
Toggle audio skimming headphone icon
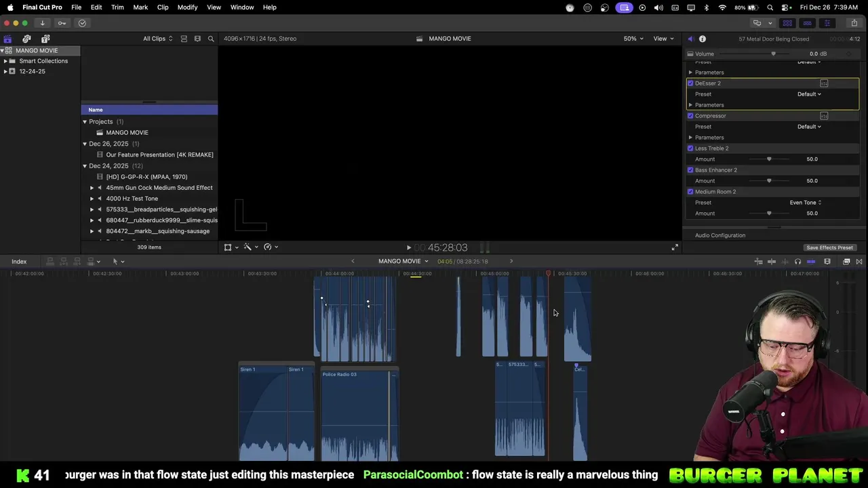(x=797, y=262)
